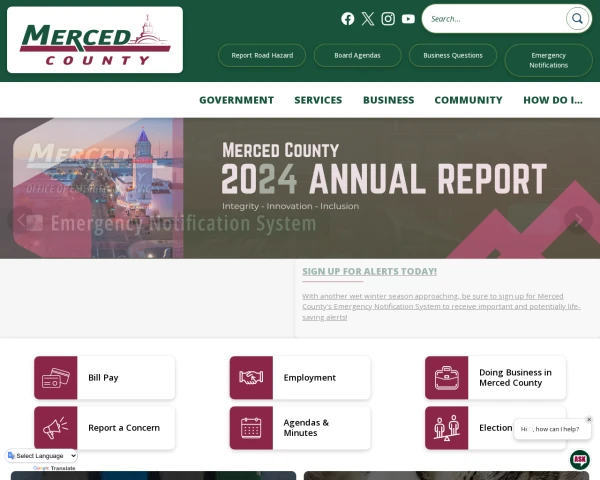Open the Sign Up For Alerts Today link
This screenshot has height=480, width=600.
(369, 271)
